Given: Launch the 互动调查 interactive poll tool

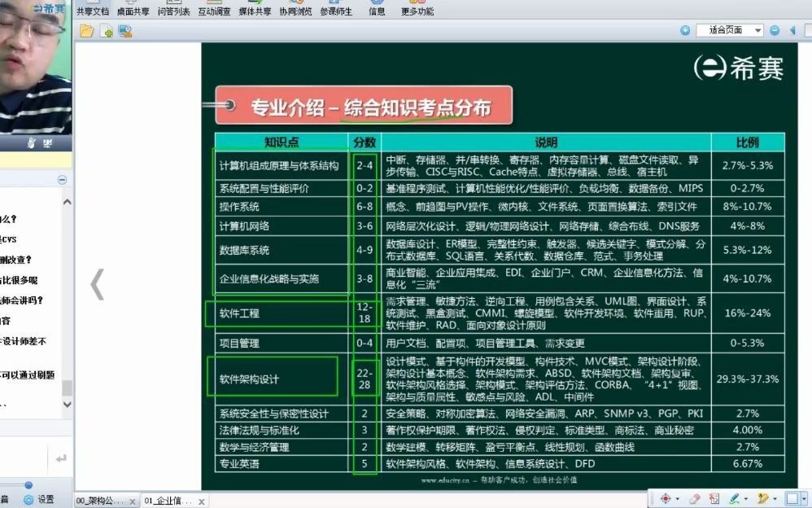Looking at the screenshot, I should point(212,10).
